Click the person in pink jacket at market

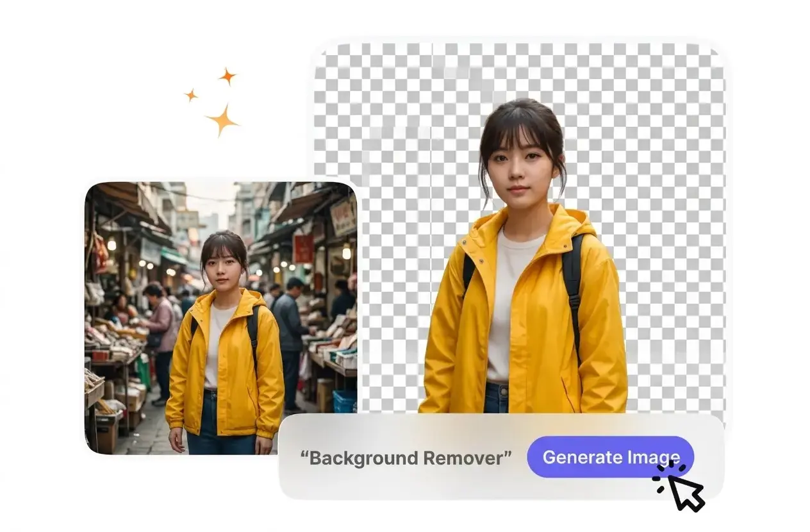160,324
